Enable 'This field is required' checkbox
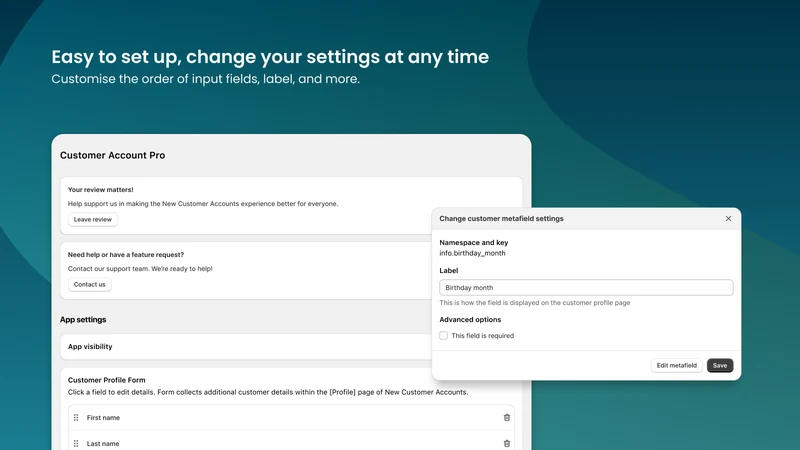 443,336
